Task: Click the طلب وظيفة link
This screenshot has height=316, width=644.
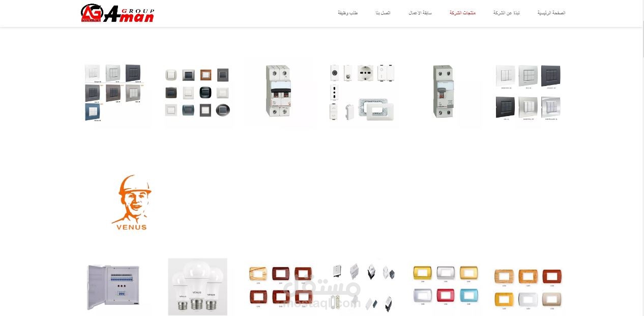Action: pos(348,13)
